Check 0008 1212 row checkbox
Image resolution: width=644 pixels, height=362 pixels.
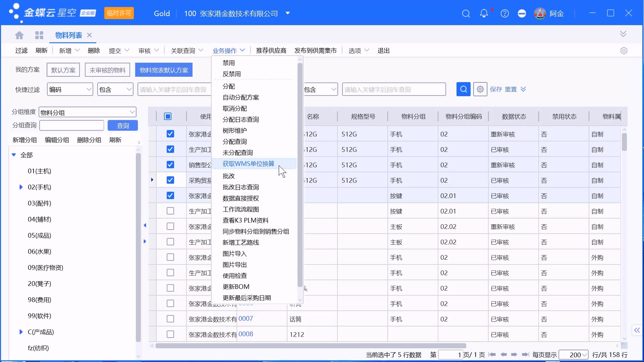[x=170, y=334]
